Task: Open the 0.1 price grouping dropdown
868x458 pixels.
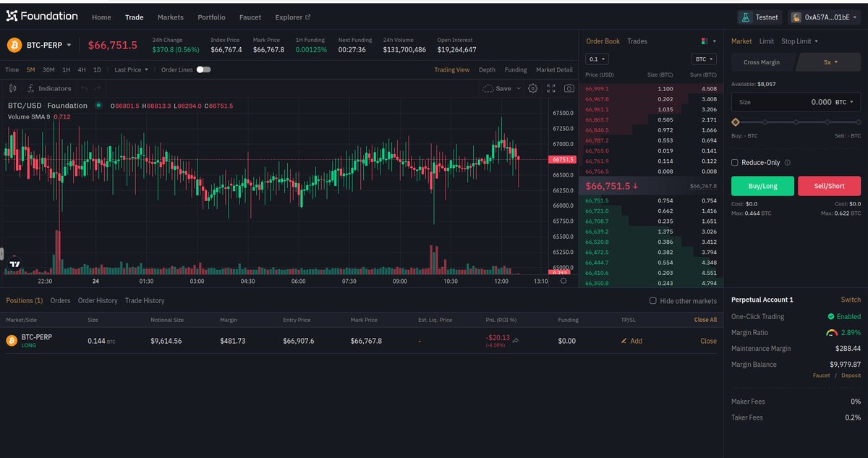Action: coord(597,59)
